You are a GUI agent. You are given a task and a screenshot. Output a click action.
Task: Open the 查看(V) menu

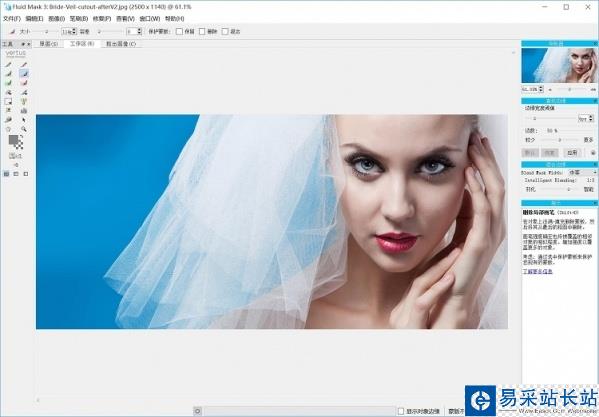click(125, 19)
